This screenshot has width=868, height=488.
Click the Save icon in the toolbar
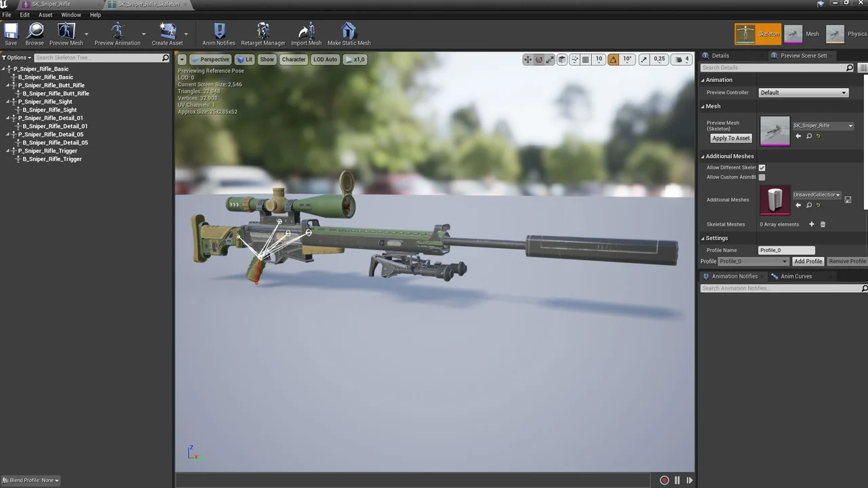[x=10, y=32]
